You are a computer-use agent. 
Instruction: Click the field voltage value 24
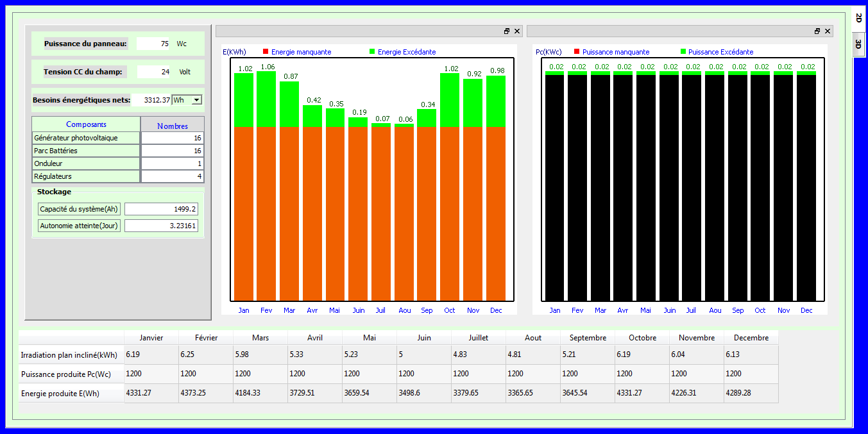click(x=153, y=72)
